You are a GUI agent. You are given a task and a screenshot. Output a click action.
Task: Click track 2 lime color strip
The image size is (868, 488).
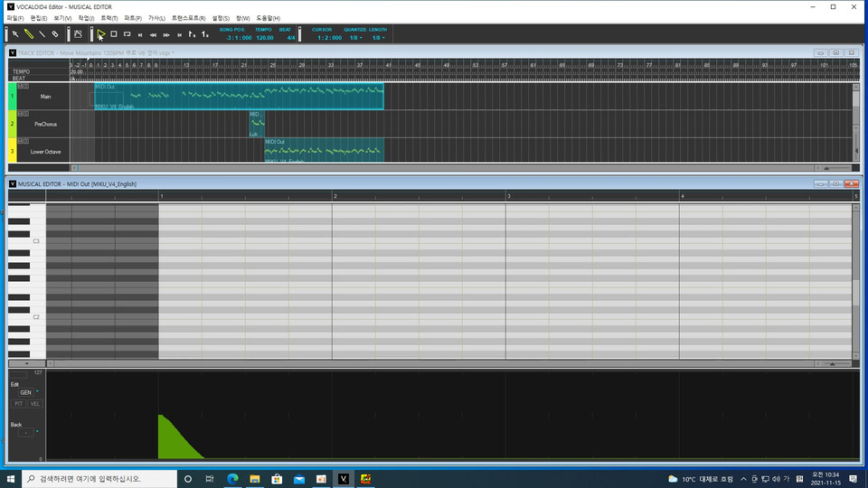[x=12, y=124]
